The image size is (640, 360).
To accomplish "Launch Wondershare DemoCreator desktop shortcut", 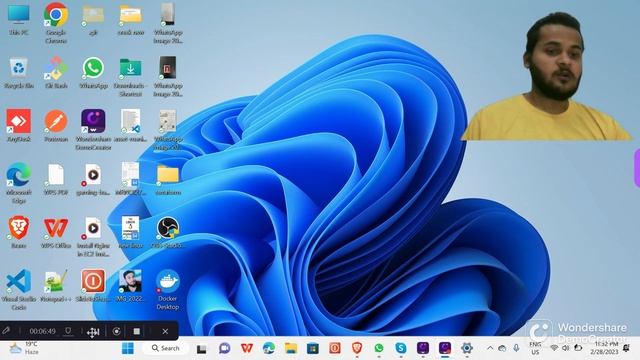I will 93,129.
